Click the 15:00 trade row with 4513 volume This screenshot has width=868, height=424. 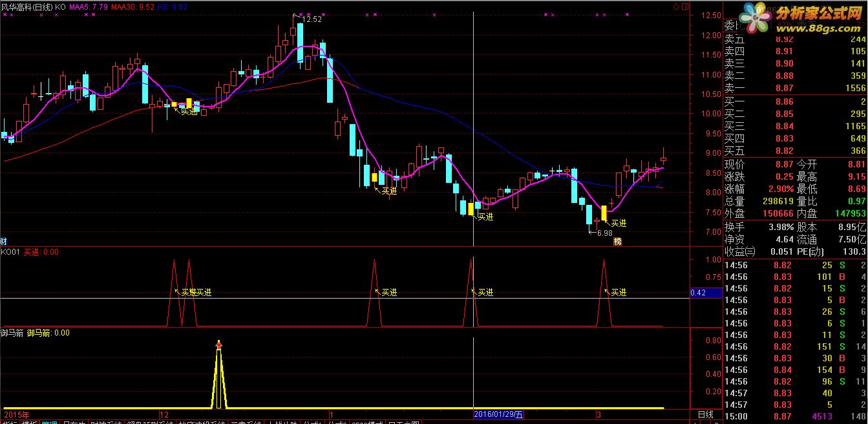[794, 416]
